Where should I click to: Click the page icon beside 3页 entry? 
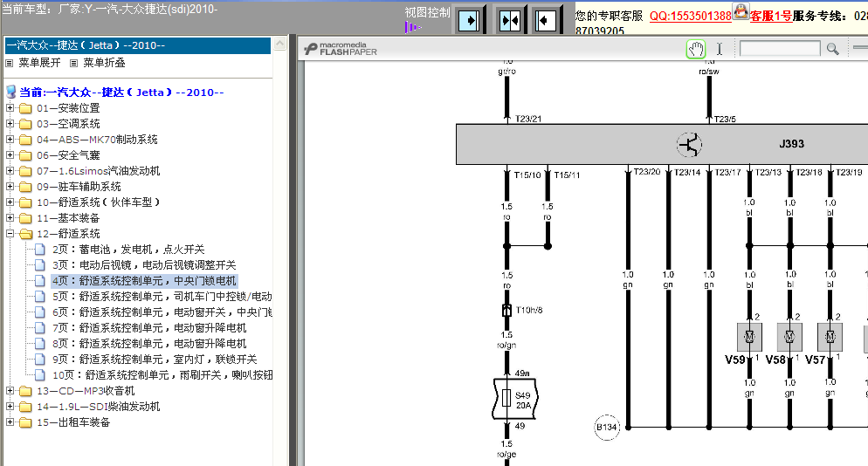pyautogui.click(x=40, y=265)
